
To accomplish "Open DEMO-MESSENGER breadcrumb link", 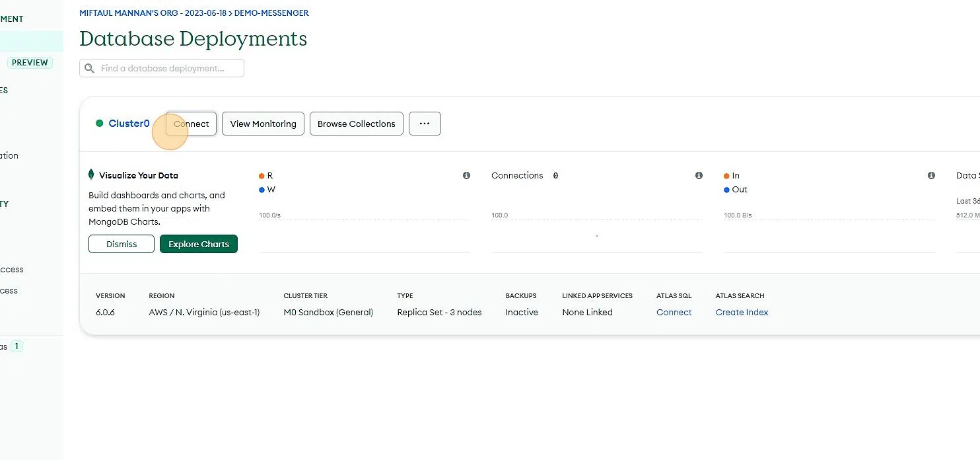I will 271,13.
